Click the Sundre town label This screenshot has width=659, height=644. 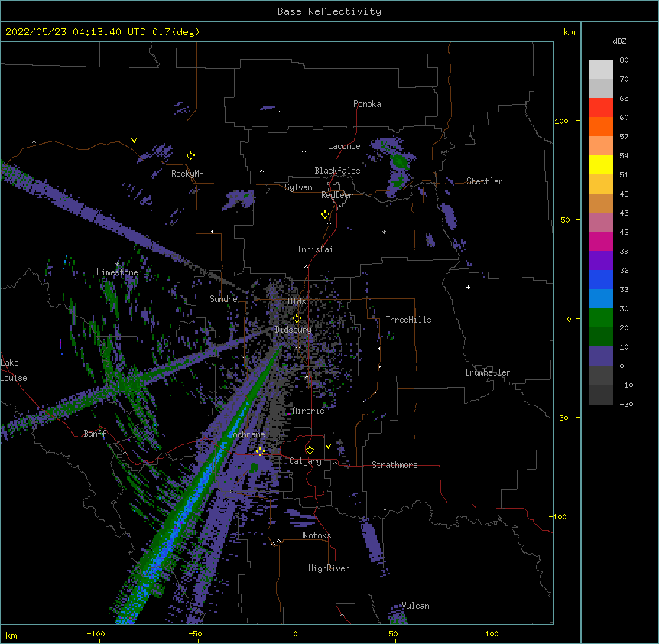(223, 299)
